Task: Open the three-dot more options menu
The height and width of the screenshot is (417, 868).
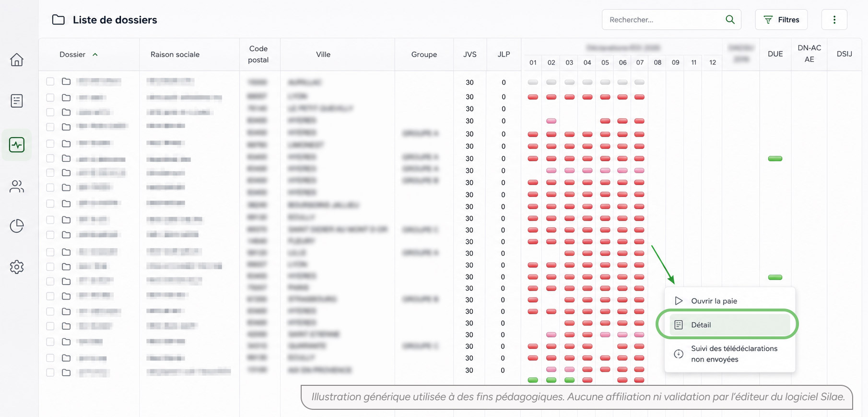Action: tap(834, 20)
